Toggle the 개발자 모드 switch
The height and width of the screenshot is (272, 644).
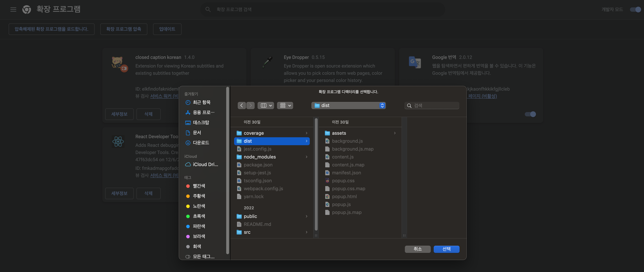[634, 9]
